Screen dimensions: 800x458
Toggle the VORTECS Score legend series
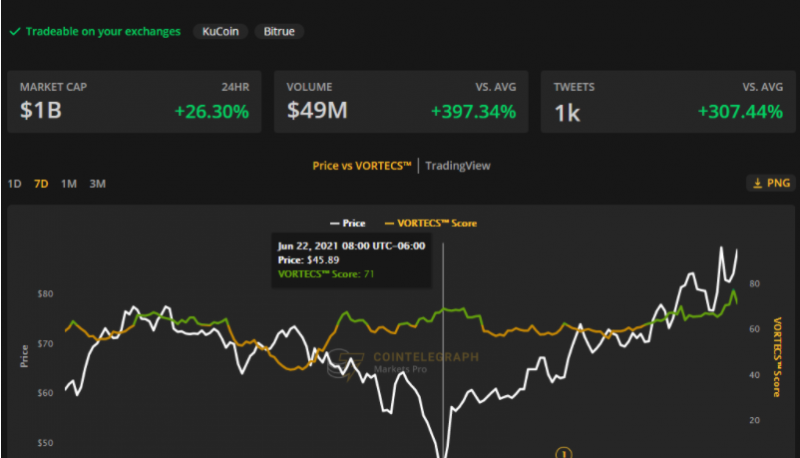[x=430, y=223]
